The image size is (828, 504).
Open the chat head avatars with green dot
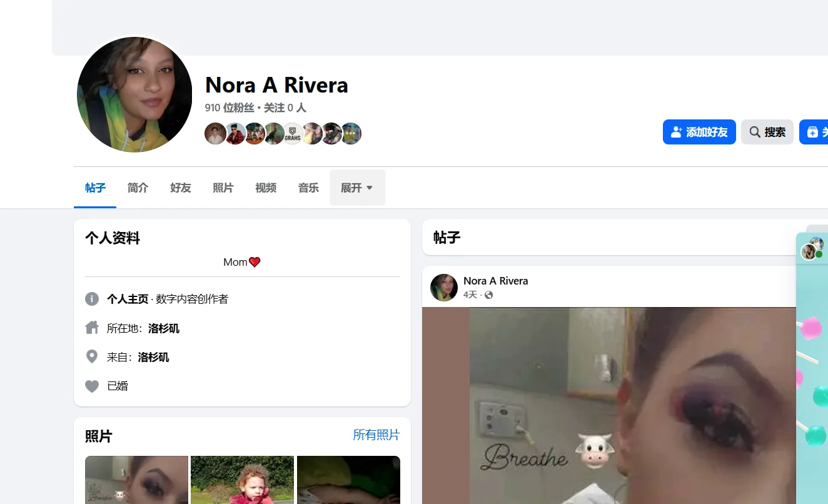click(813, 248)
